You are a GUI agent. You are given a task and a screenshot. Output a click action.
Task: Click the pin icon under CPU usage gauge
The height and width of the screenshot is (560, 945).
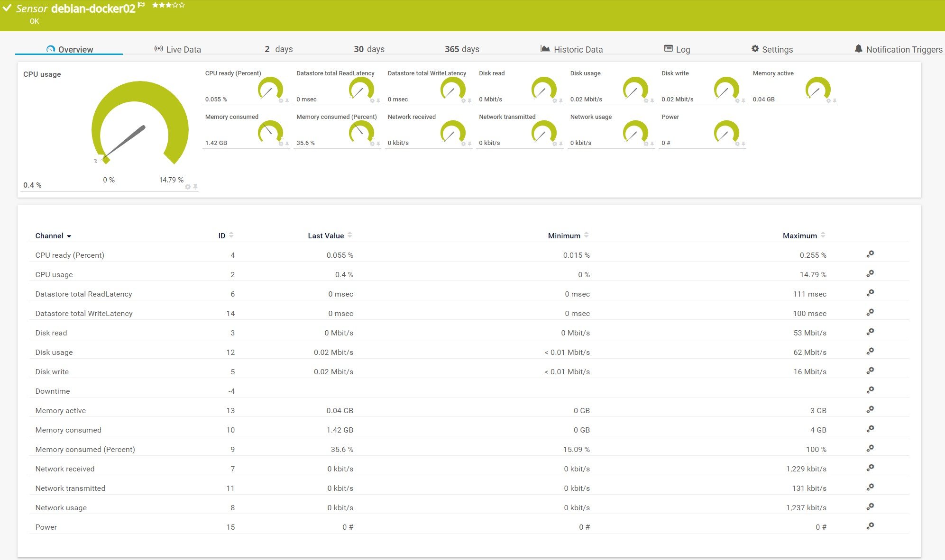tap(195, 187)
